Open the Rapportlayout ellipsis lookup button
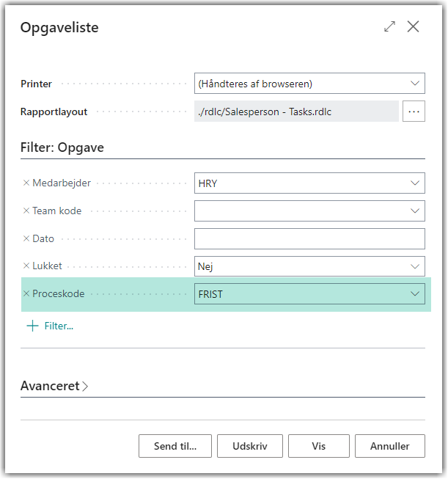This screenshot has height=479, width=448. coord(414,111)
